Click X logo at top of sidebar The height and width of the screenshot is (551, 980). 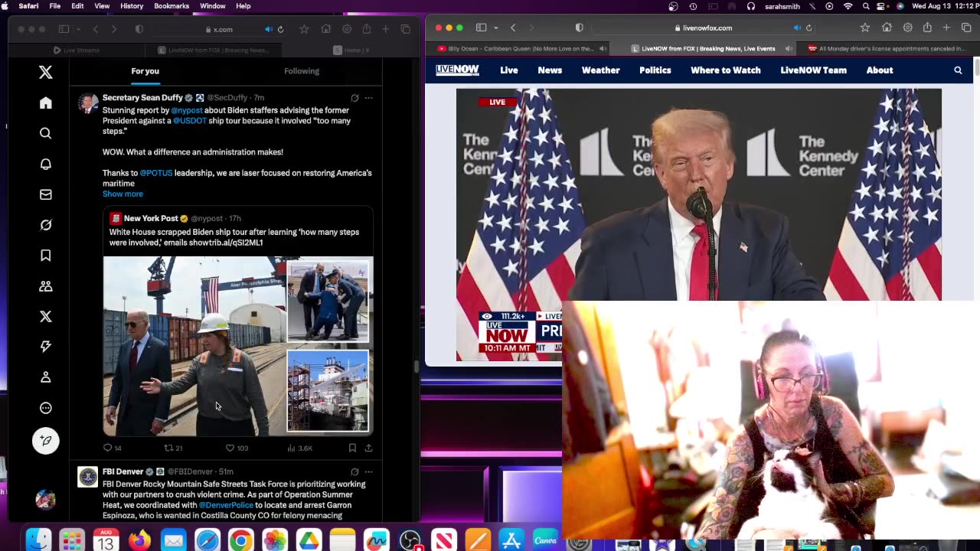click(46, 72)
